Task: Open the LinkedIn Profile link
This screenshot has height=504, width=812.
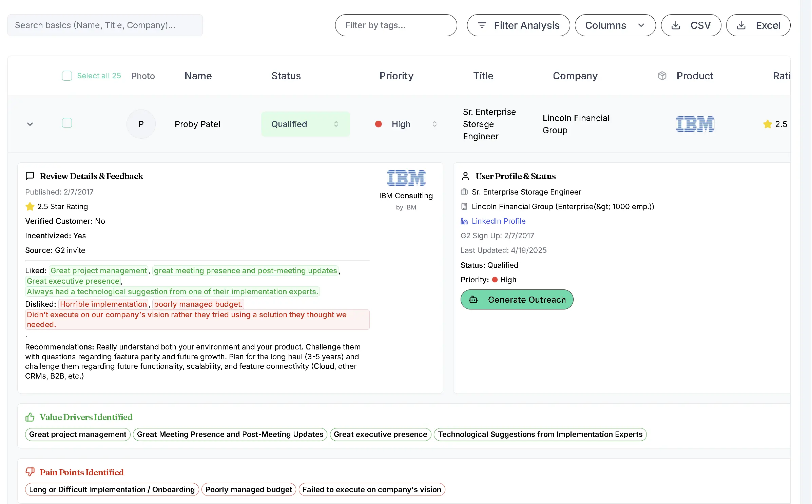Action: pos(498,221)
